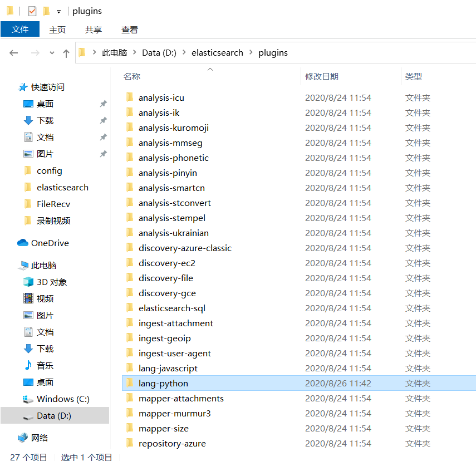
Task: Click the ingest-attachment folder icon
Action: (x=130, y=322)
